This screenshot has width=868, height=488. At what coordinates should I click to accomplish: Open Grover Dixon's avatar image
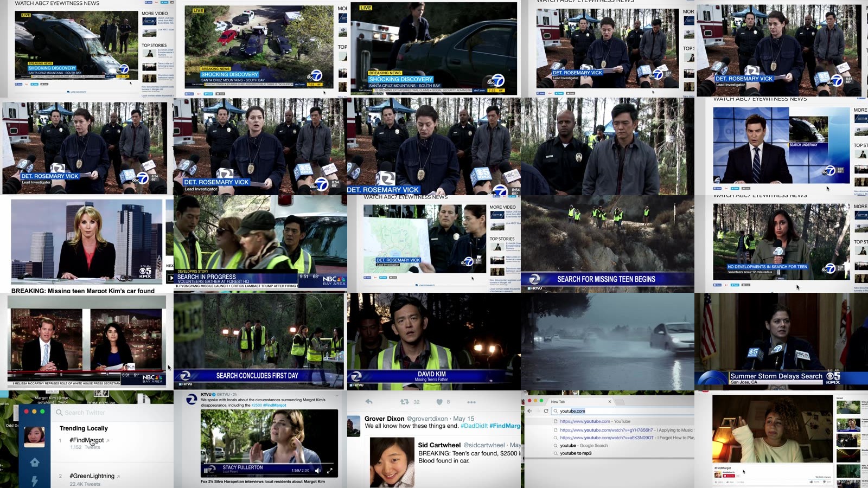click(354, 426)
